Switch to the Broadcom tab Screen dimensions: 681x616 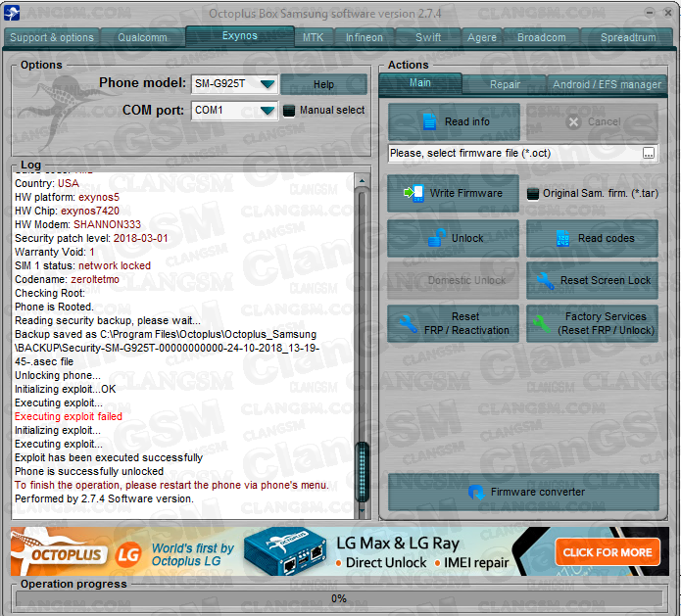click(x=542, y=37)
